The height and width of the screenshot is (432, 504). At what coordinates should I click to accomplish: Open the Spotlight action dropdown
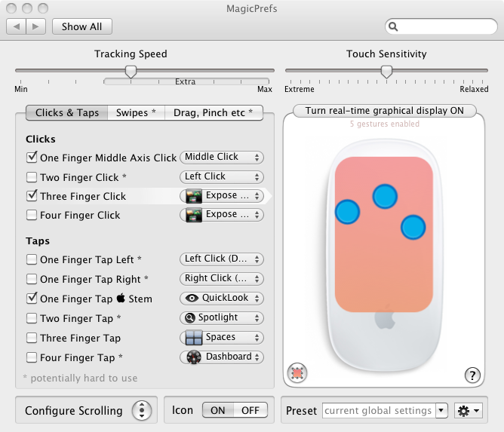coord(222,318)
